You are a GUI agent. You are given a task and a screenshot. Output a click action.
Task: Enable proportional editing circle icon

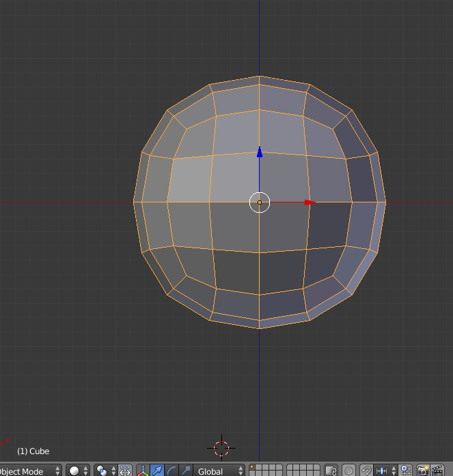[348, 471]
